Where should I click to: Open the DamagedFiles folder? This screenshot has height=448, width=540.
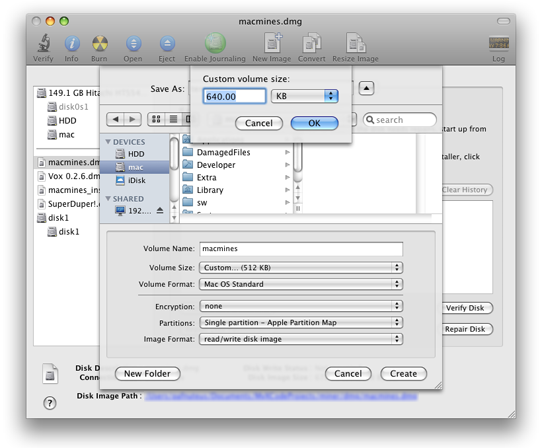[x=236, y=152]
